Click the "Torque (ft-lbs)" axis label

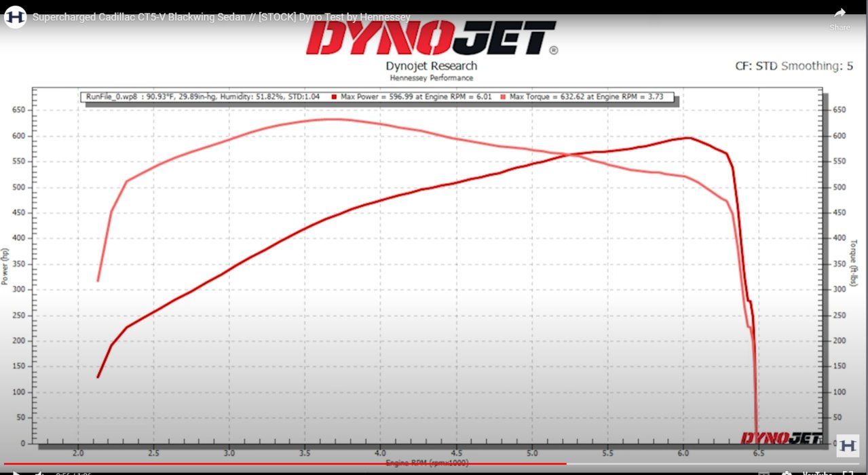[854, 263]
